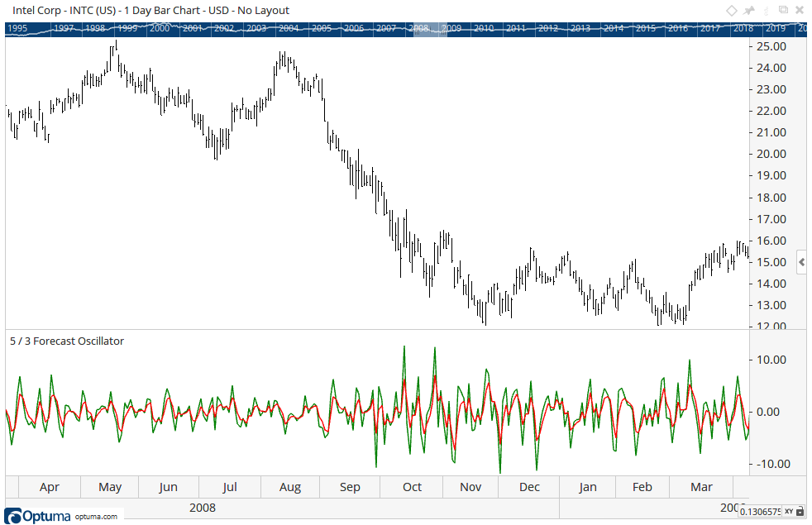Open the optuma.com link

(x=96, y=516)
